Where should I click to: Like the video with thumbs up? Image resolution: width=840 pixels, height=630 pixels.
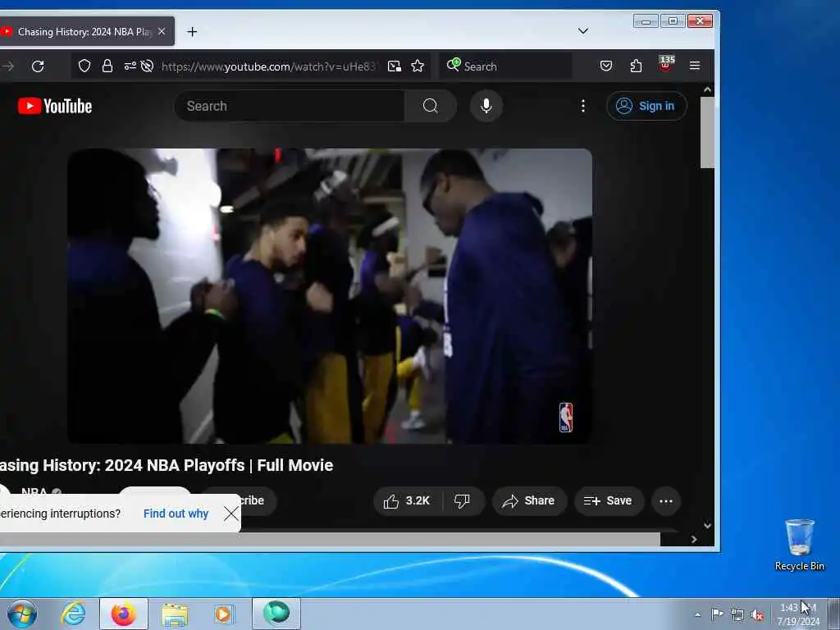coord(407,501)
